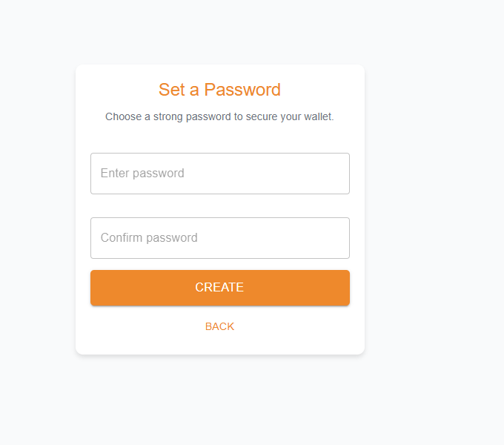Click the orange CREATE button
504x445 pixels.
point(220,288)
